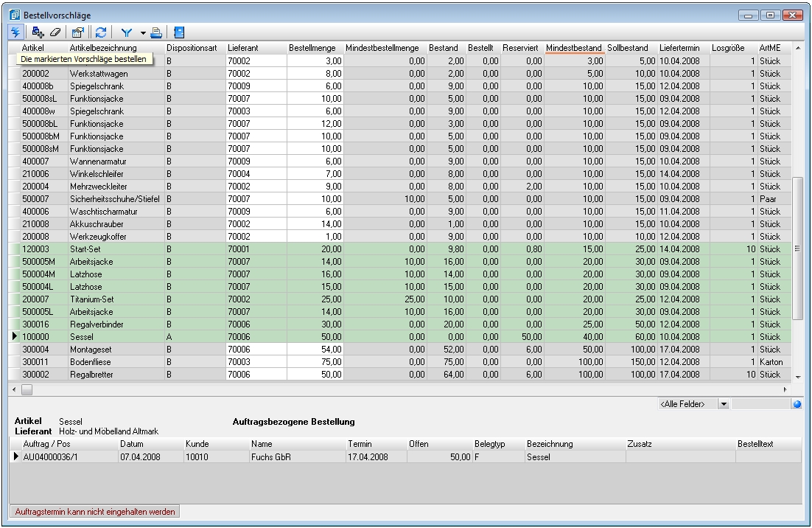The height and width of the screenshot is (528, 812).
Task: Click the eraser delete icon in toolbar
Action: click(55, 32)
